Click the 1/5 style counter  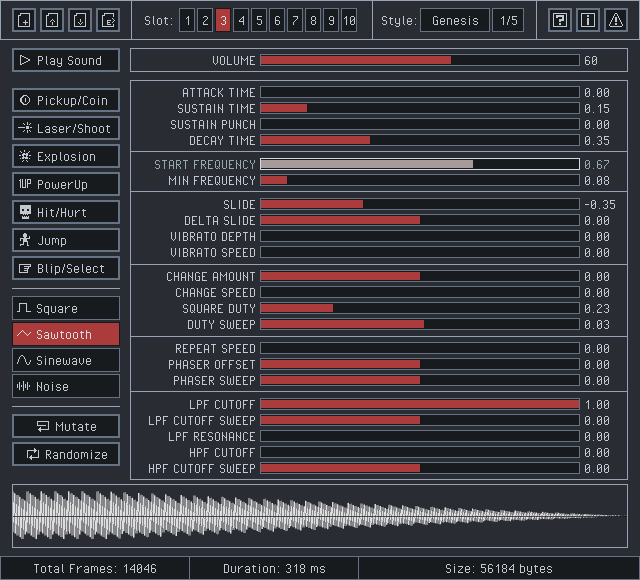pyautogui.click(x=508, y=20)
